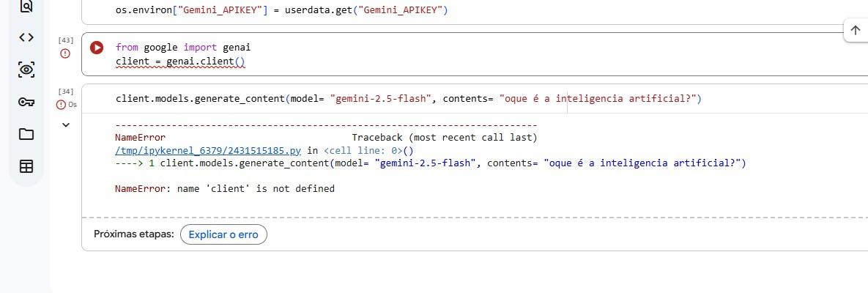Open the Files panel with the folder icon

26,134
